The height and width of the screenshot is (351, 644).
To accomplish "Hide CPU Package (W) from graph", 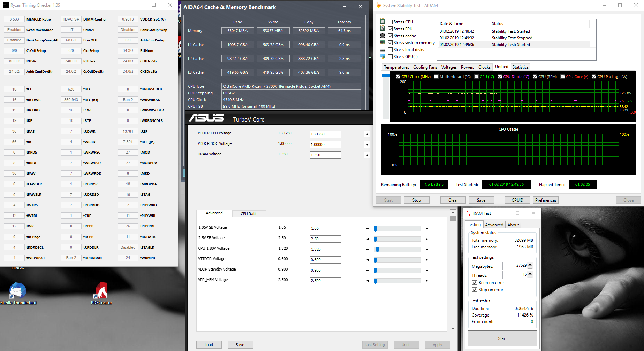I will coord(594,77).
